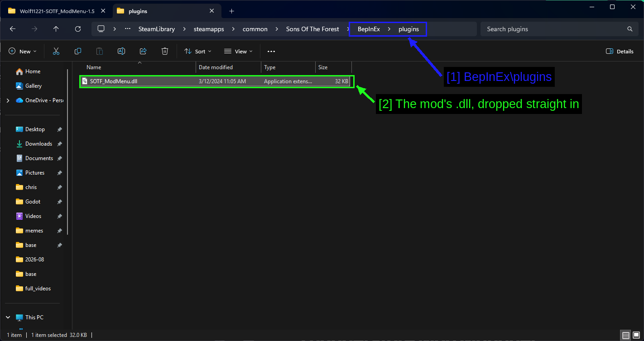This screenshot has width=644, height=341.
Task: Click the This PC monitor icon in address bar
Action: click(x=101, y=29)
